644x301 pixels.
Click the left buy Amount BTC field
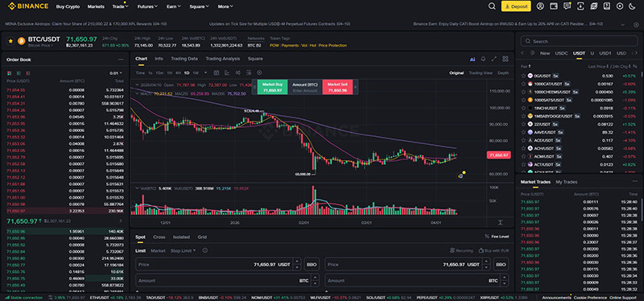click(227, 281)
